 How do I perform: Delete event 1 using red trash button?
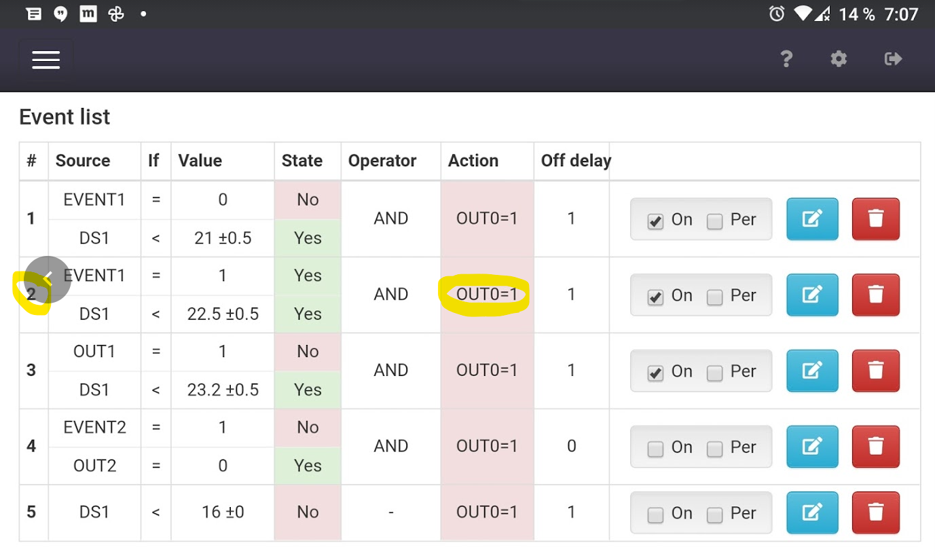click(x=876, y=219)
